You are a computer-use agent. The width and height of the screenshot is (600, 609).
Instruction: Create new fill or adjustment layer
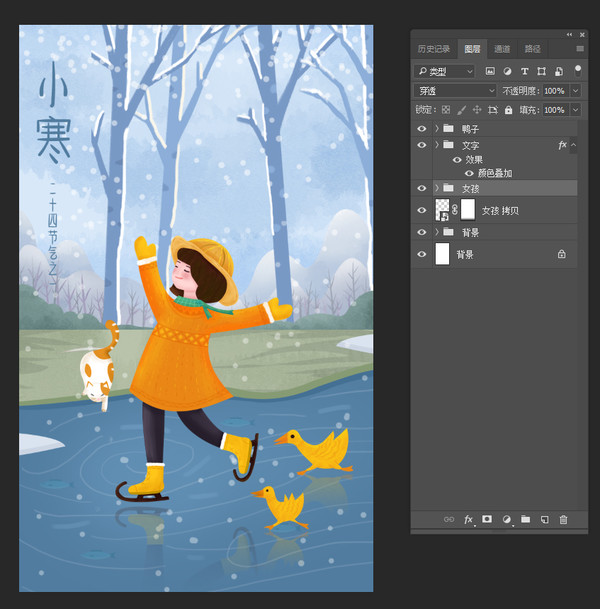(x=506, y=519)
